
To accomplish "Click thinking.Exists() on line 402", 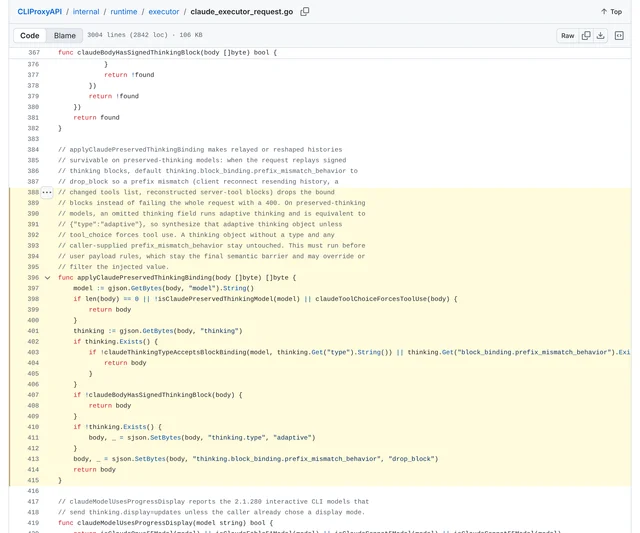I will pos(118,342).
